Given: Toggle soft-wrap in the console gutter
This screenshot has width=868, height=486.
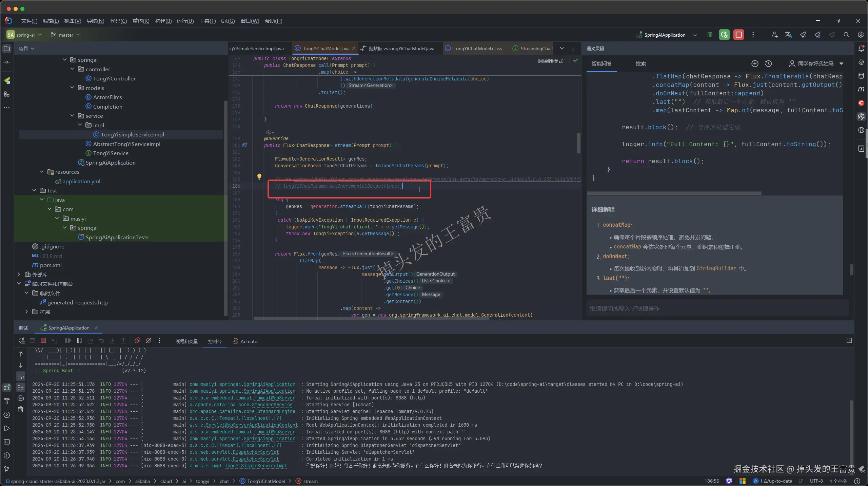Looking at the screenshot, I should point(21,376).
